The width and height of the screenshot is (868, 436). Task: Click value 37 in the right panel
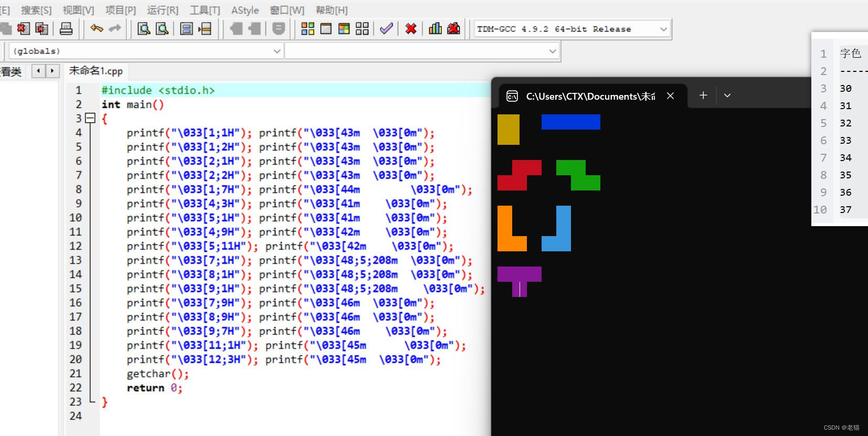pyautogui.click(x=845, y=209)
